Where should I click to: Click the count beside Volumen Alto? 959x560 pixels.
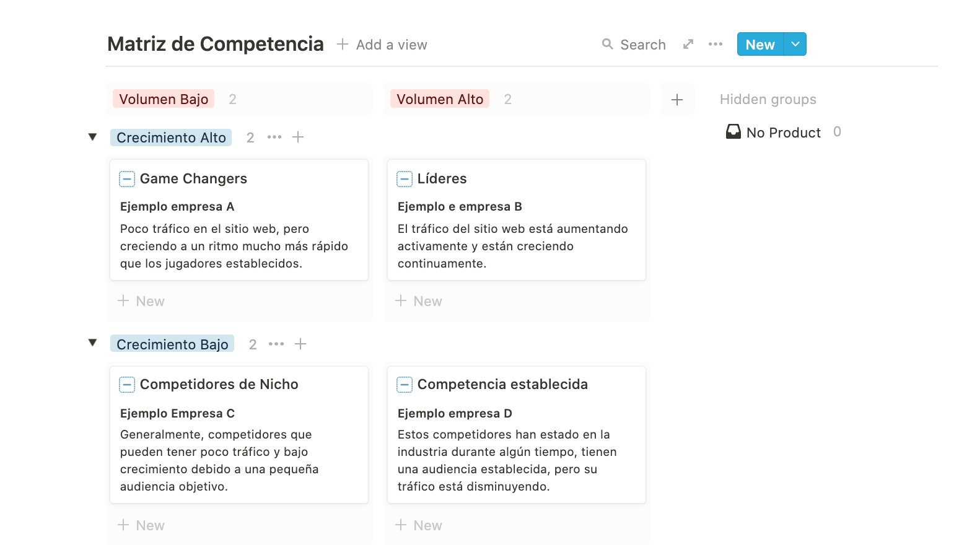pyautogui.click(x=508, y=99)
